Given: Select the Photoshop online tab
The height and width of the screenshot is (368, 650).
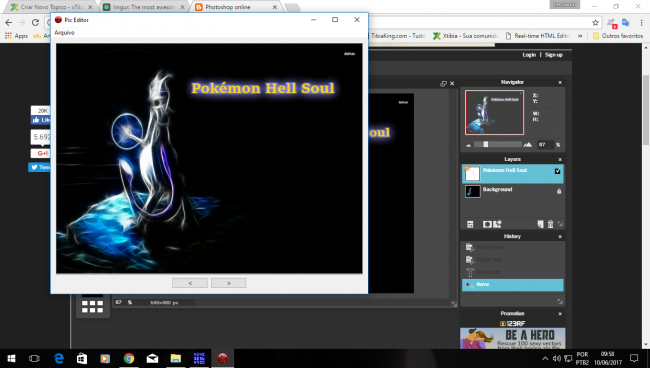Looking at the screenshot, I should (x=235, y=7).
